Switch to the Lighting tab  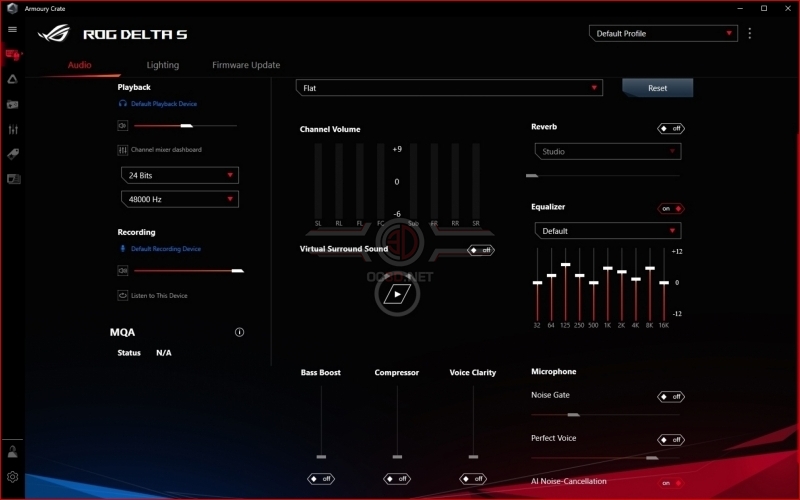point(163,65)
